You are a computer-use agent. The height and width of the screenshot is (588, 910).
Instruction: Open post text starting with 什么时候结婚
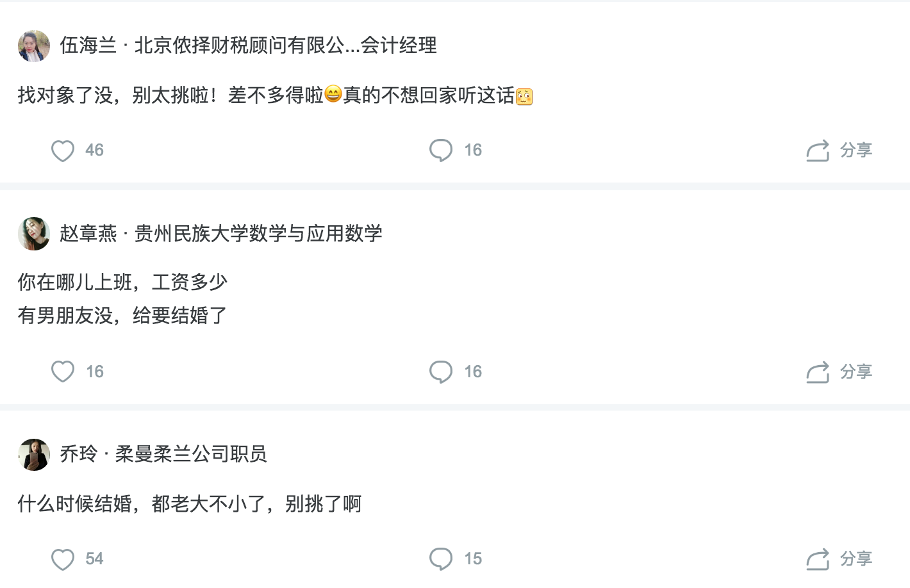[x=190, y=504]
